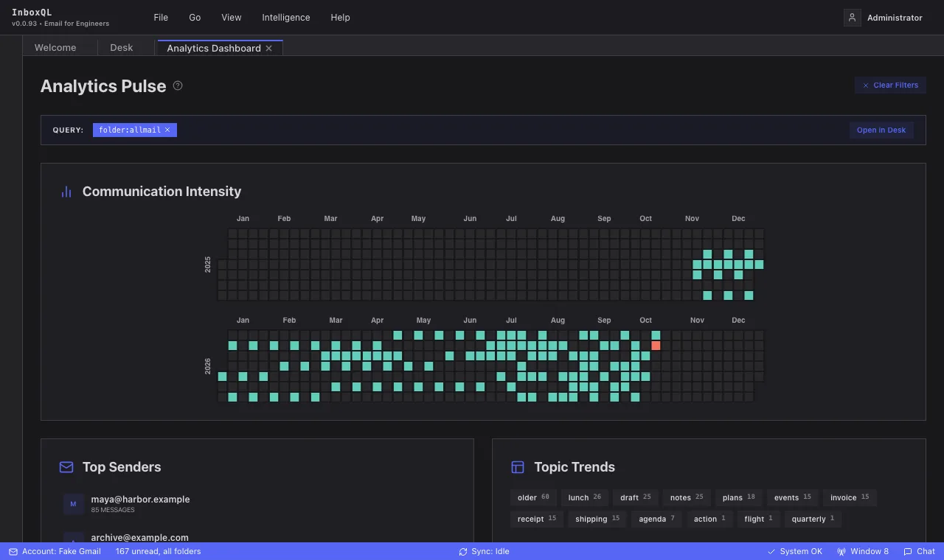Select the 'receipt' topic tag
The height and width of the screenshot is (560, 944).
pos(537,519)
